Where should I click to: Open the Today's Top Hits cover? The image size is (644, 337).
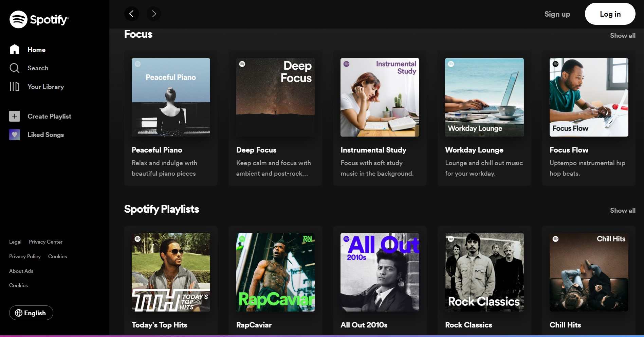171,272
